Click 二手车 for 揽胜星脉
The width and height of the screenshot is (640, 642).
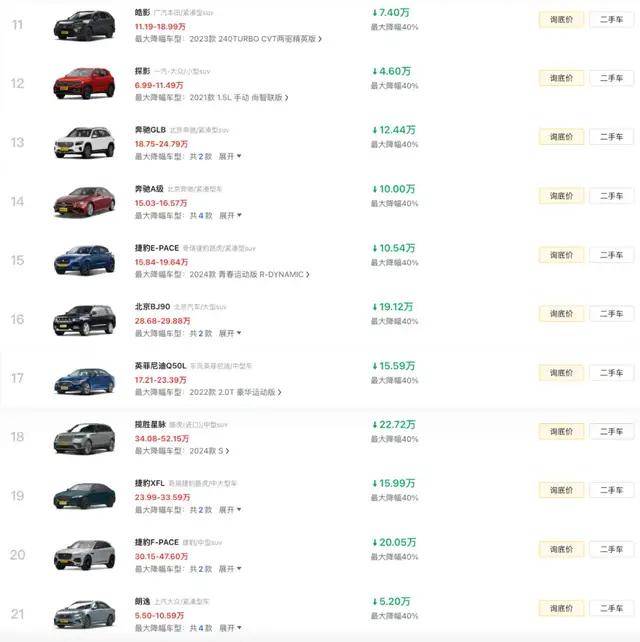tap(611, 432)
